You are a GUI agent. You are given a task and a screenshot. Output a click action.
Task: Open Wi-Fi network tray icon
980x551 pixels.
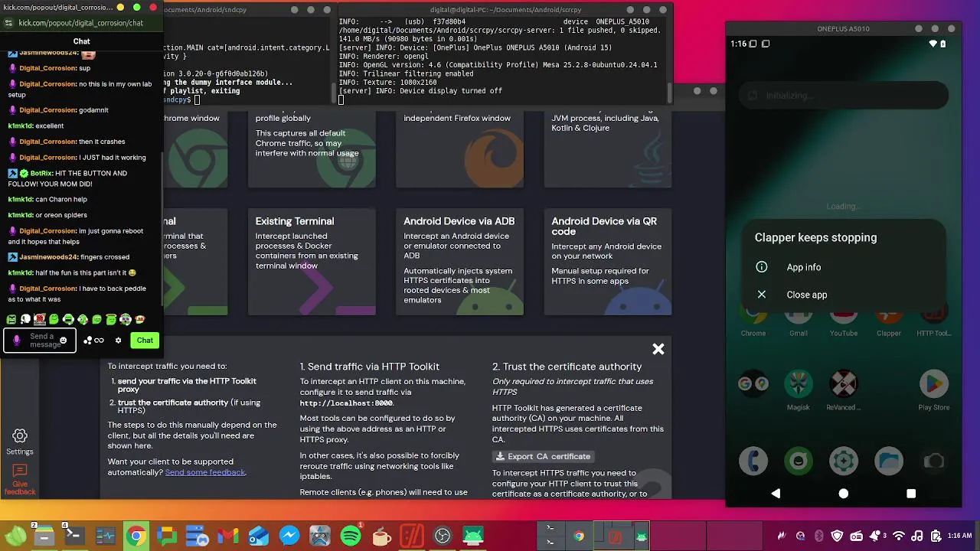900,536
